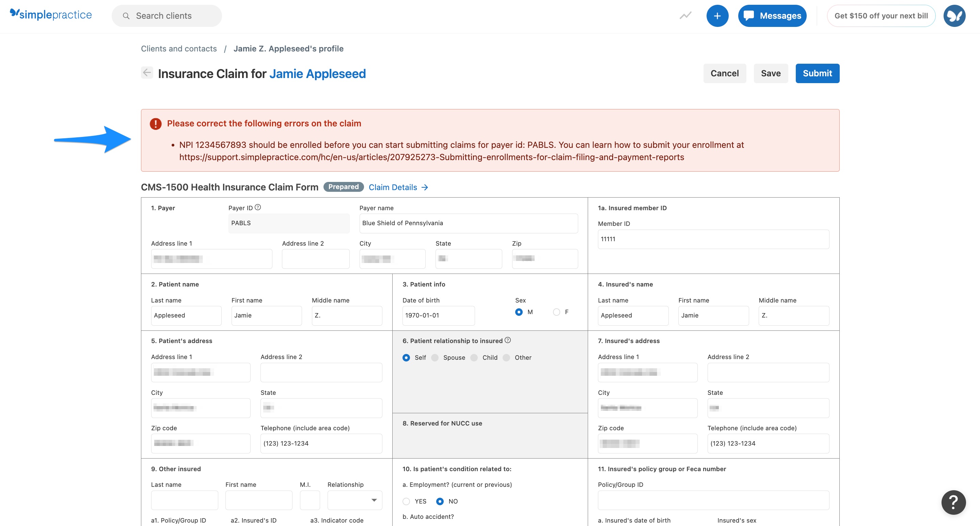Click insured's Telephone field
This screenshot has width=980, height=526.
coord(768,444)
